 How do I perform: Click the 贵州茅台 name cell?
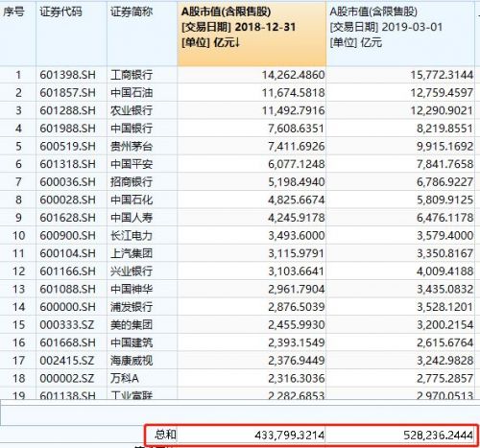click(x=142, y=147)
